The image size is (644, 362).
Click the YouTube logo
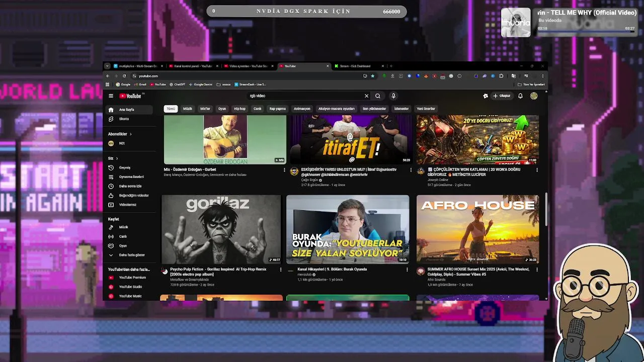131,96
